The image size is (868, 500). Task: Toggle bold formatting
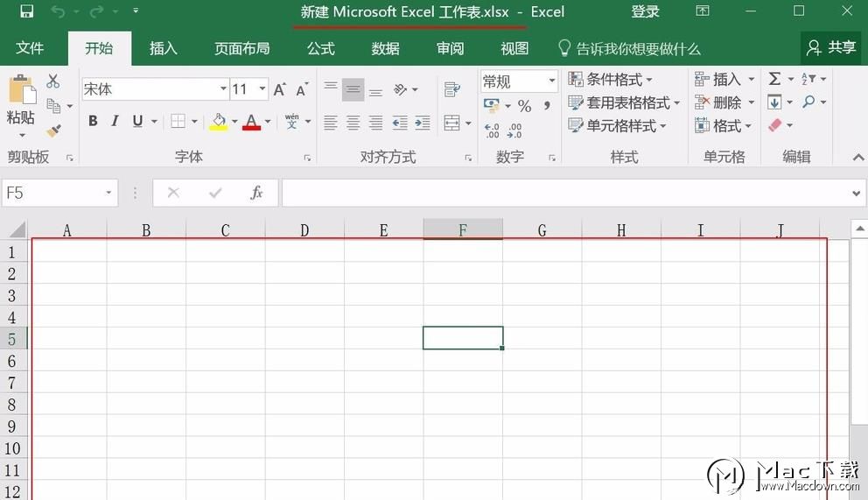(93, 121)
